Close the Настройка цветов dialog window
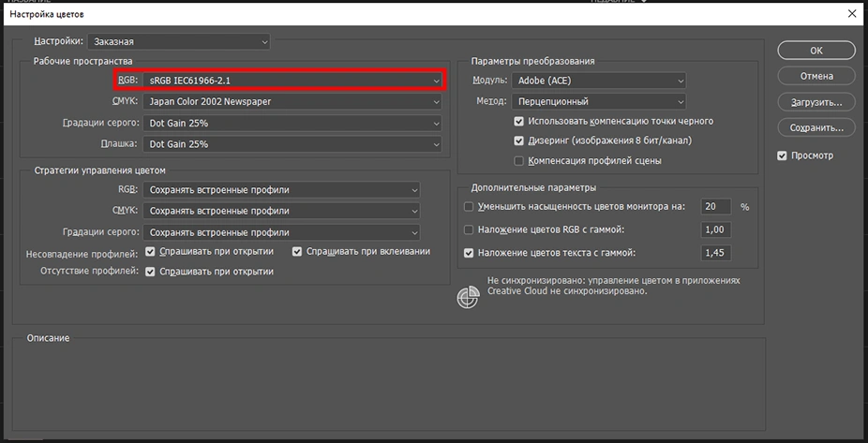868x443 pixels. [851, 14]
